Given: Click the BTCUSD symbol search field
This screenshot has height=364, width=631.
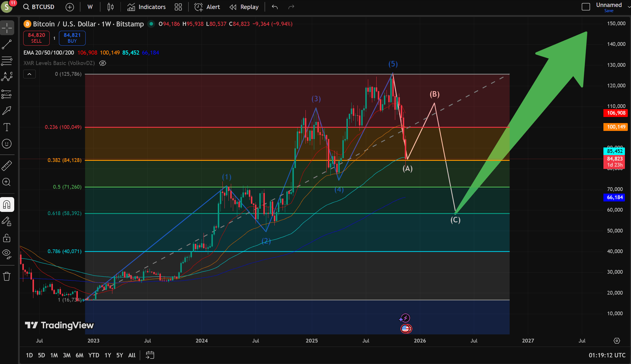Looking at the screenshot, I should coord(39,7).
